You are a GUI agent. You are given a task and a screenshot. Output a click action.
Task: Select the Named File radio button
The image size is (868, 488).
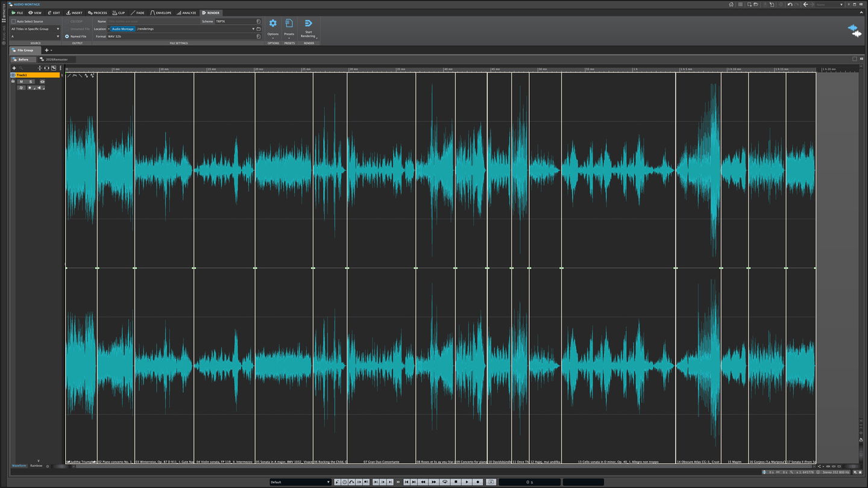(67, 36)
